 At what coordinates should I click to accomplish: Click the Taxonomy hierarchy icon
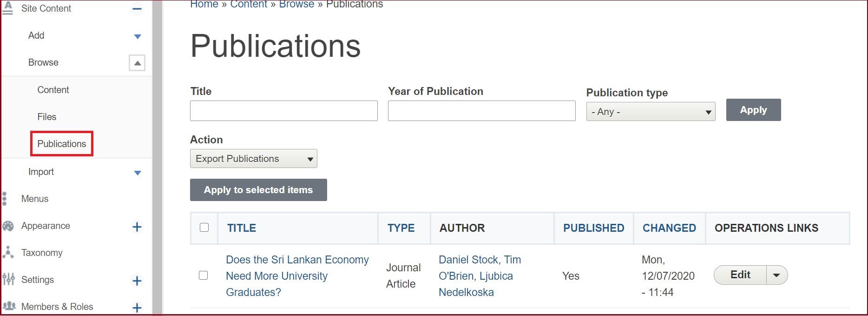(8, 253)
